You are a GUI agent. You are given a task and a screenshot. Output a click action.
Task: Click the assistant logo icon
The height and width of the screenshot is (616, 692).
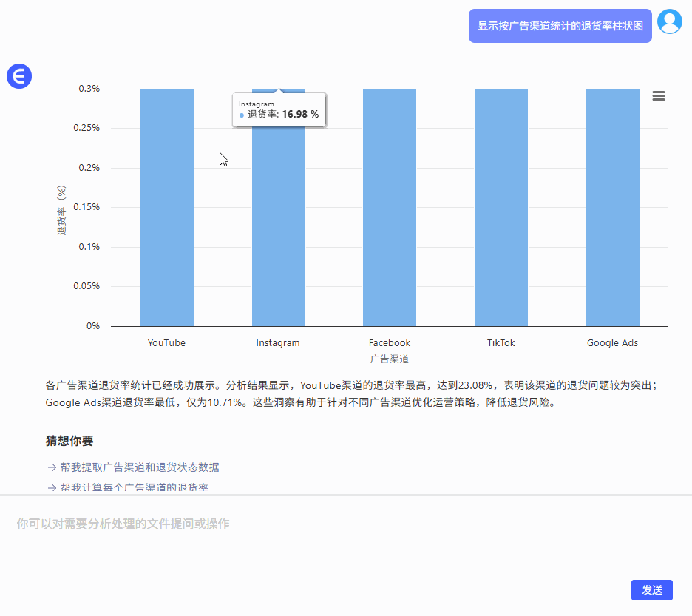point(19,76)
